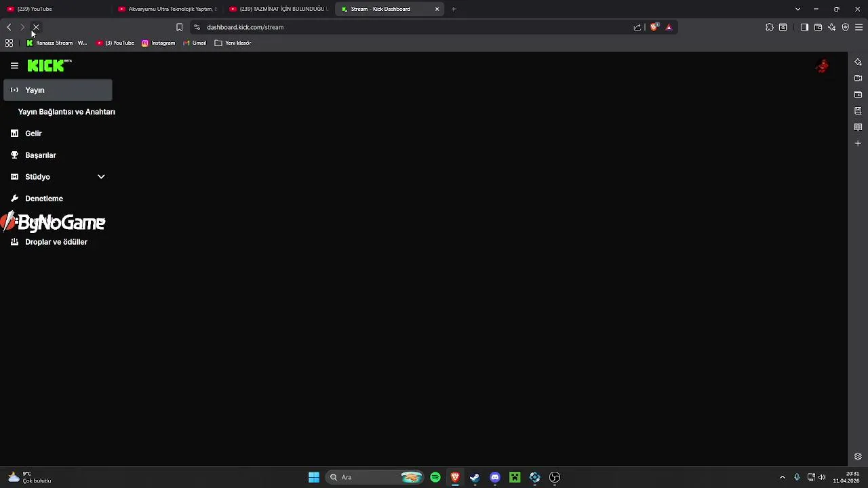The image size is (868, 488).
Task: Open Steam from the taskbar
Action: tap(475, 477)
